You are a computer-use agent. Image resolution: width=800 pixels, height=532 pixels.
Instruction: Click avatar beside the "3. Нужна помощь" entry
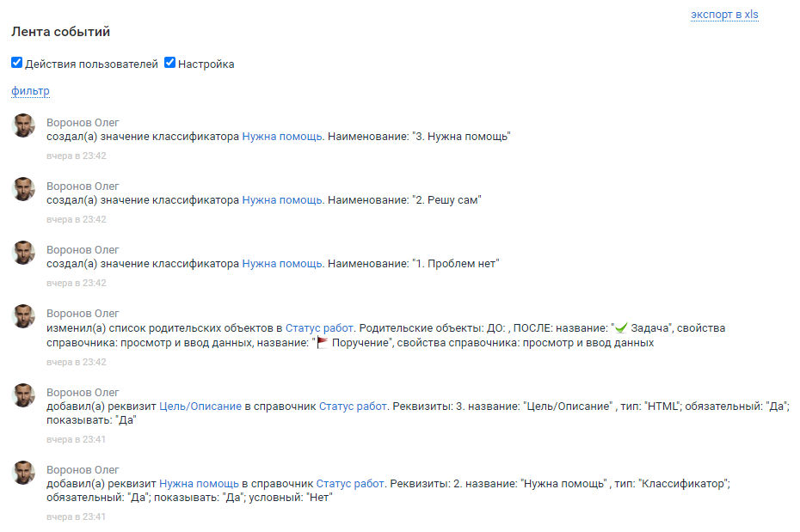23,125
